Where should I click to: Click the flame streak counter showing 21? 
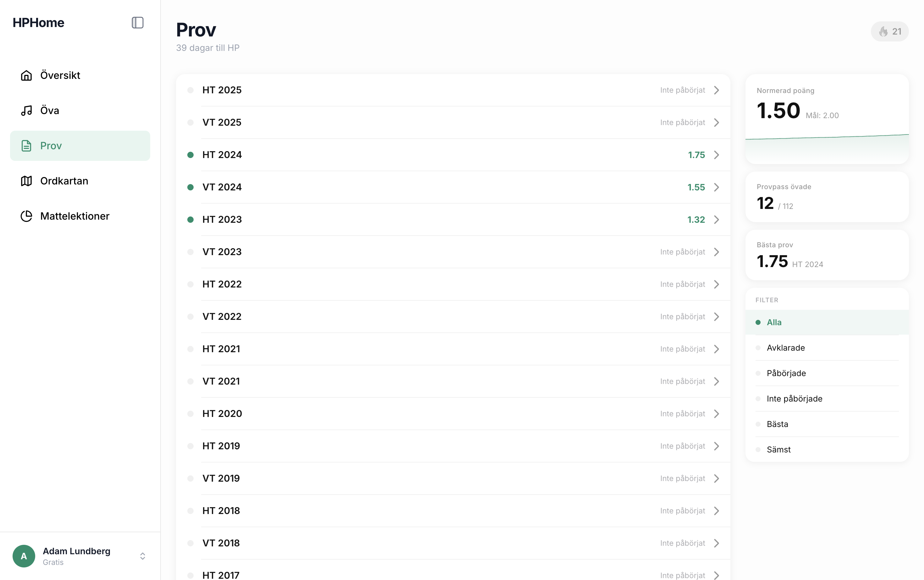[889, 31]
